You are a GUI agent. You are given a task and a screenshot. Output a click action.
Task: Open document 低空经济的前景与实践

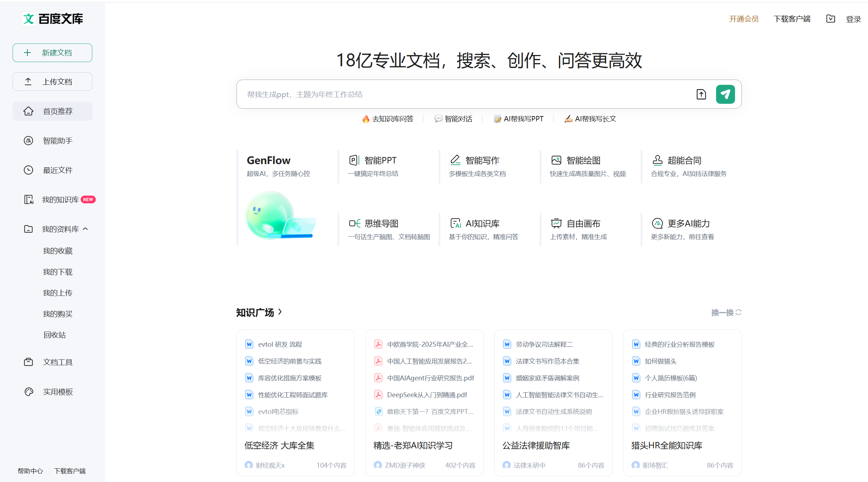point(290,361)
